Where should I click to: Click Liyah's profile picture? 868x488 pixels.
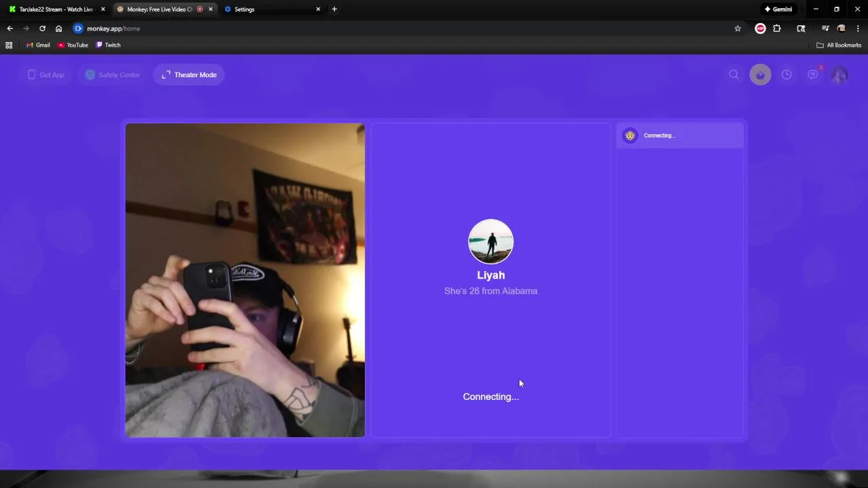click(x=491, y=241)
